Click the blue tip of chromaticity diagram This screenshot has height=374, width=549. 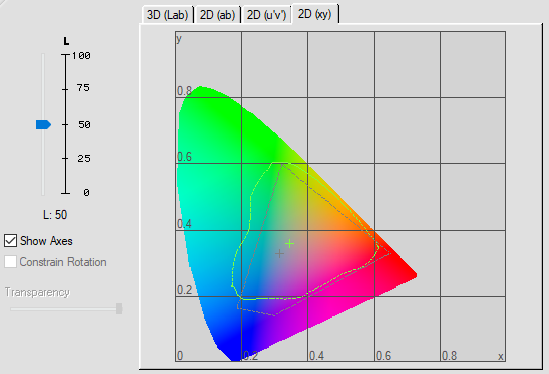pos(234,357)
